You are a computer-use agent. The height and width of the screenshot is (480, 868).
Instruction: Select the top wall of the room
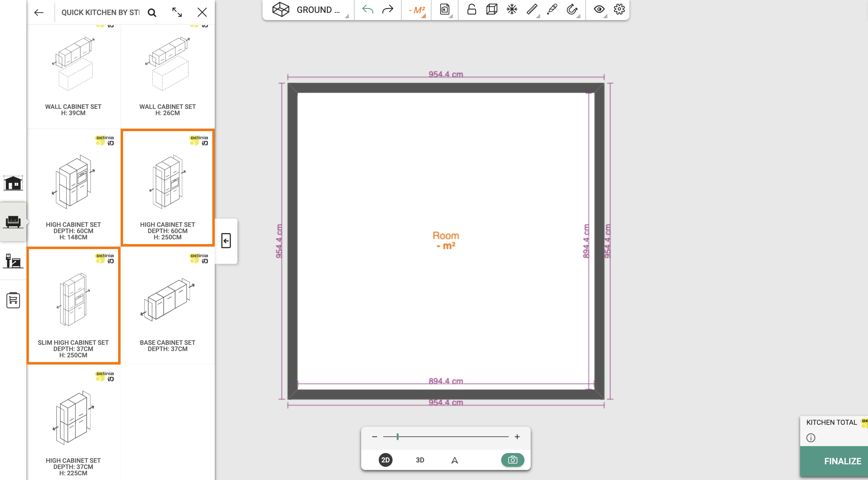pos(446,88)
